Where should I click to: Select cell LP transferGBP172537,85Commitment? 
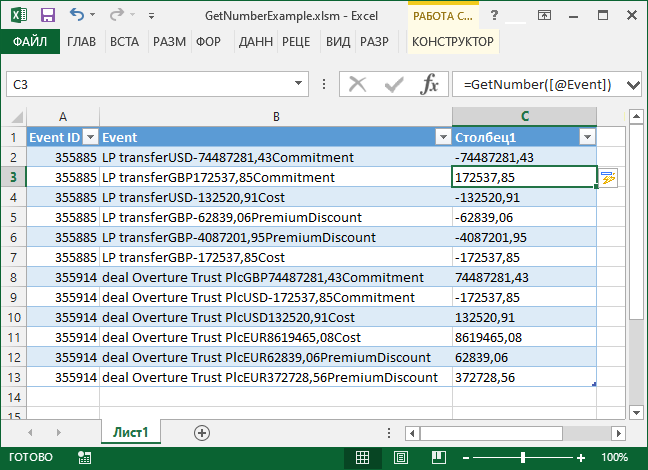coord(276,177)
